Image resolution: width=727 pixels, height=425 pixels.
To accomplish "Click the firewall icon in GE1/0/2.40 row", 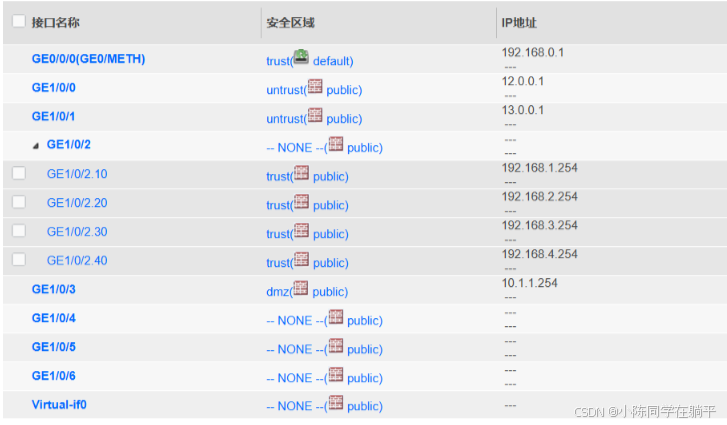I will [x=301, y=259].
